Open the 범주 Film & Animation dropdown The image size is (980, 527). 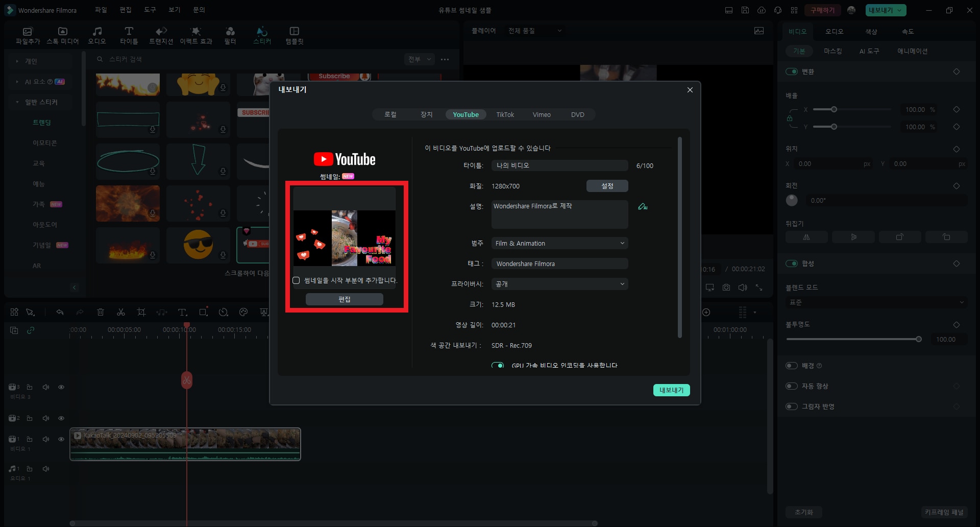point(559,243)
